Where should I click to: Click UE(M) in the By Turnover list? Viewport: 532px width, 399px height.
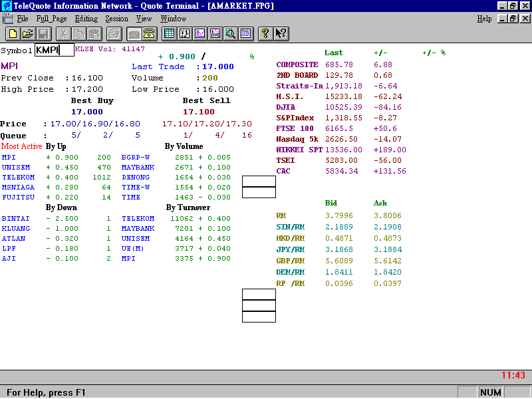tap(132, 248)
